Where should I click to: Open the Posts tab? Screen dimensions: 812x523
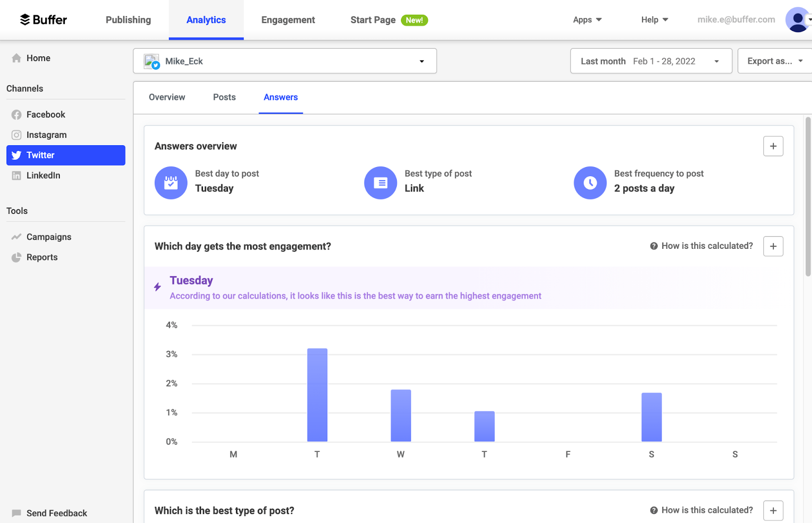pos(224,97)
